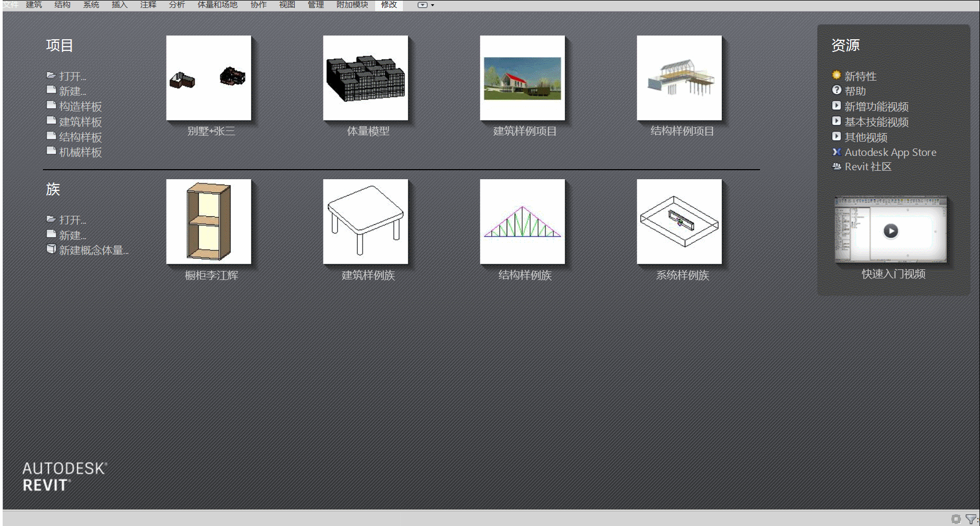Click the document icon beside family 新建
The image size is (980, 526).
point(51,234)
